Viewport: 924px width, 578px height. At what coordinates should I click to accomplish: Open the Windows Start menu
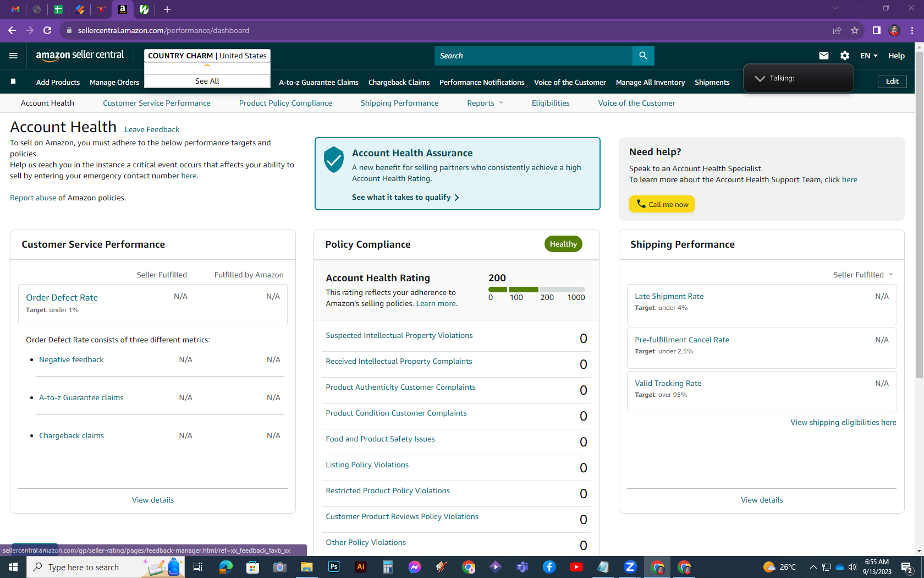[x=13, y=567]
